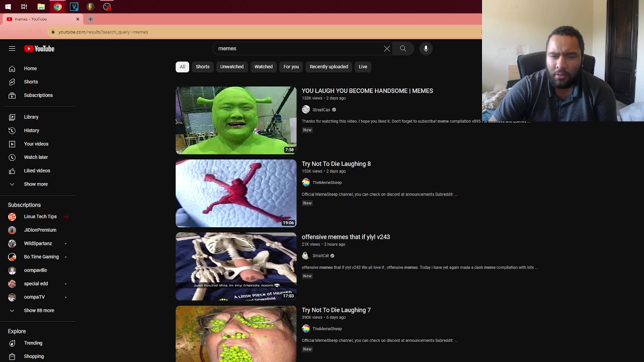Click Task View icon in taskbar
Image resolution: width=644 pixels, height=362 pixels.
24,7
